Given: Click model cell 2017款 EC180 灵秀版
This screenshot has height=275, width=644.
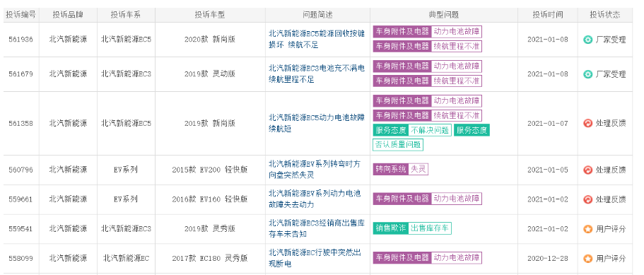Looking at the screenshot, I should (x=210, y=259).
